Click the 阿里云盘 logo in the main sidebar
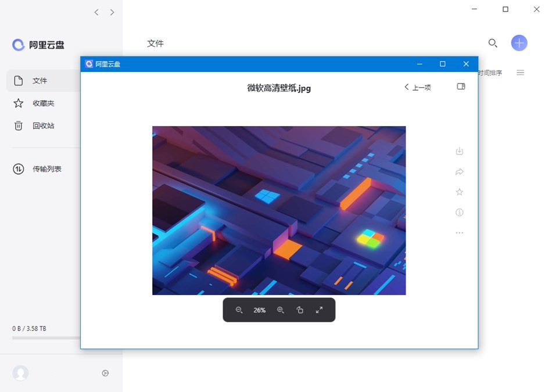The width and height of the screenshot is (552, 392). 38,45
